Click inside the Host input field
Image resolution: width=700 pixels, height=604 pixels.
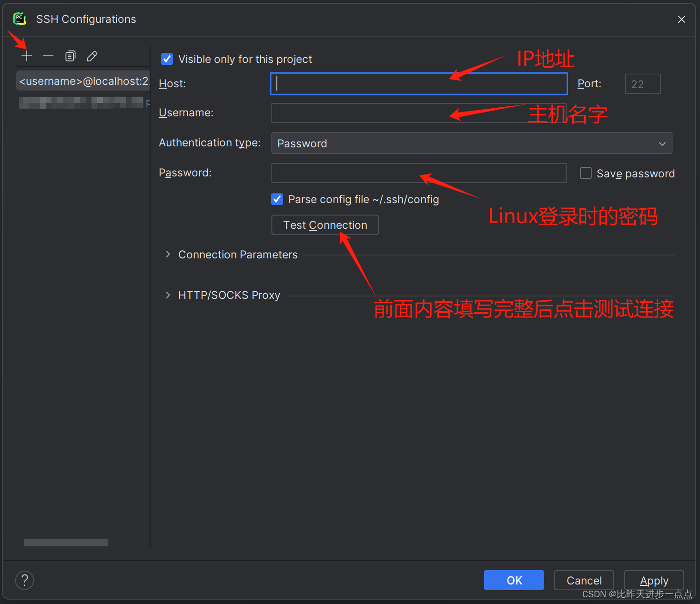point(418,83)
